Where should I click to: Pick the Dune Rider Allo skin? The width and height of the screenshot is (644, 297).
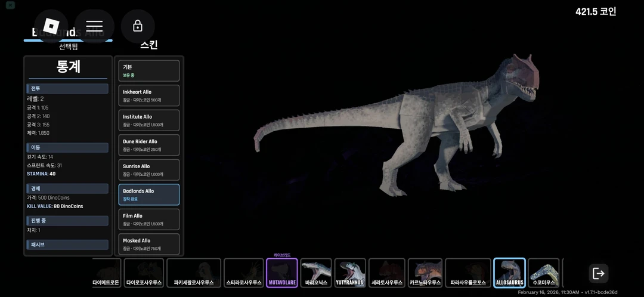coord(149,145)
